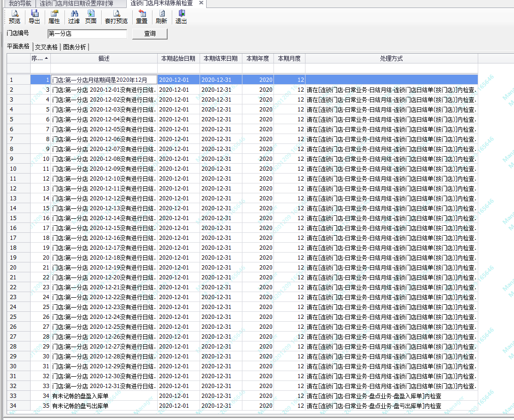Viewport: 514px width, 420px height.
Task: Refresh data with the 刷新 icon
Action: tap(161, 17)
